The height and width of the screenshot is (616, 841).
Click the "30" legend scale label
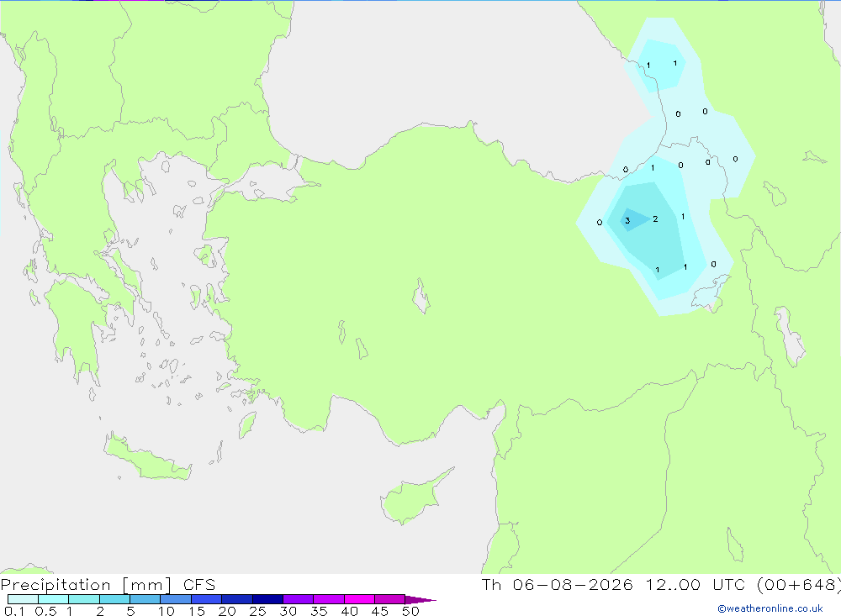[288, 611]
